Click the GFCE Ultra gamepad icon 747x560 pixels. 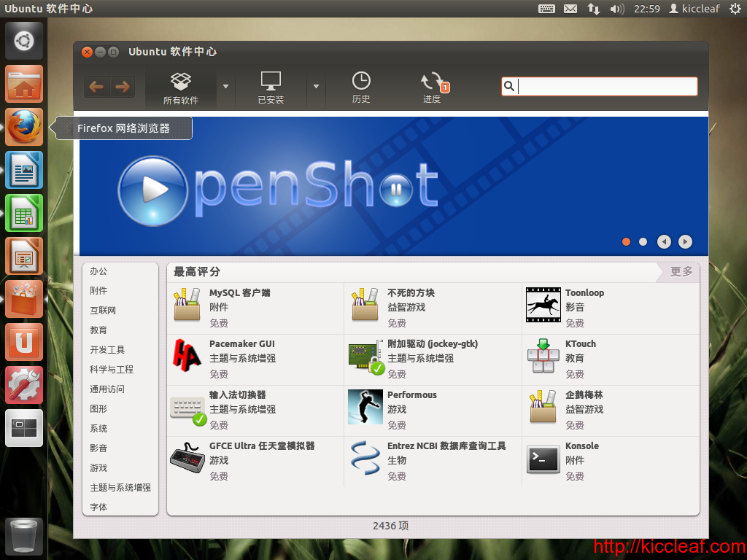(x=187, y=458)
